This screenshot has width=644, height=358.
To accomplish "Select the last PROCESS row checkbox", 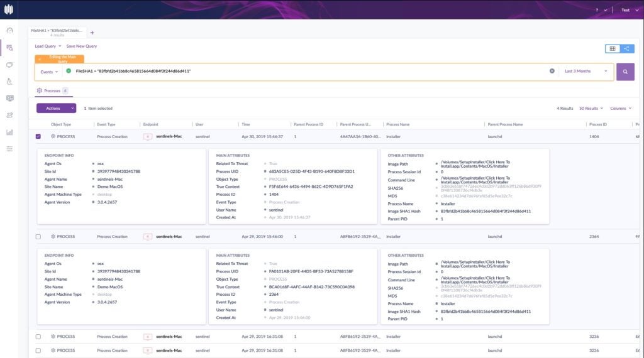I will (x=38, y=350).
